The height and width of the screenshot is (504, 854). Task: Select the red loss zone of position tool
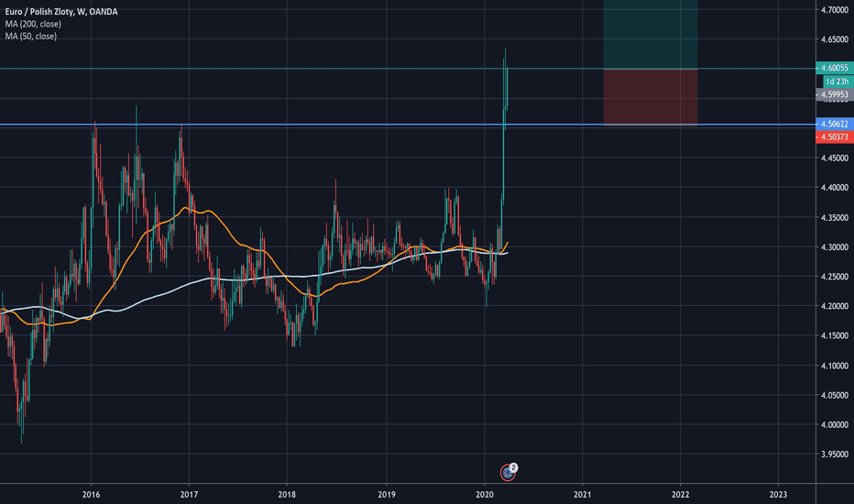coord(651,97)
